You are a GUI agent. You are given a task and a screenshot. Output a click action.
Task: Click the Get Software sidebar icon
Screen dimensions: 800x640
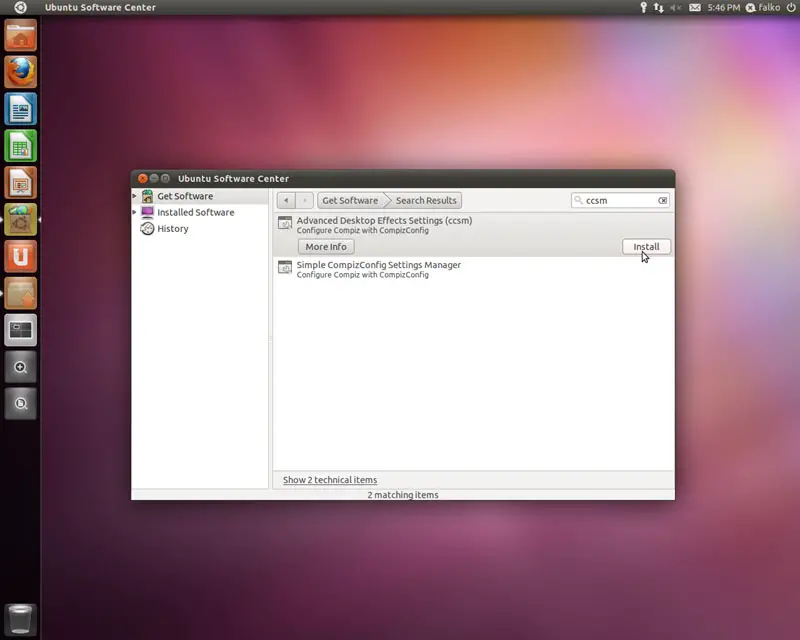[x=147, y=196]
